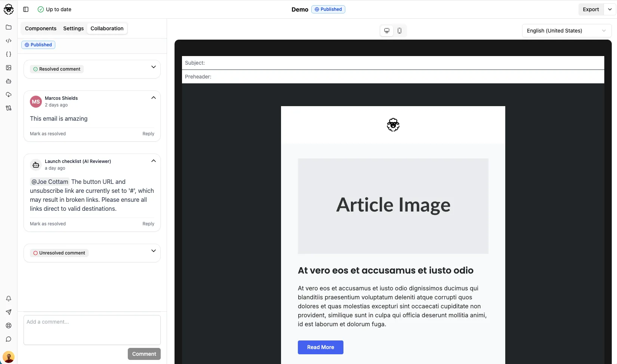Expand the Unresolved comment section

click(x=154, y=251)
